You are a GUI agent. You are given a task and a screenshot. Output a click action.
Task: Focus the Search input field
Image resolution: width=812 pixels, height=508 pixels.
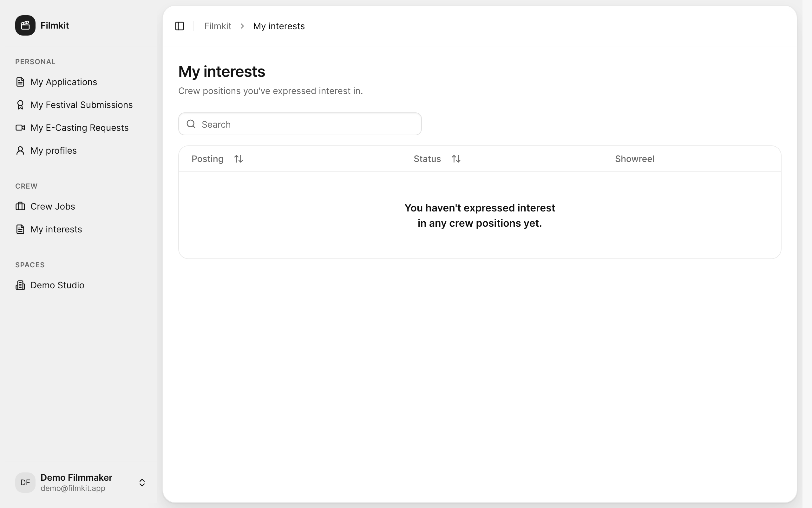[300, 124]
